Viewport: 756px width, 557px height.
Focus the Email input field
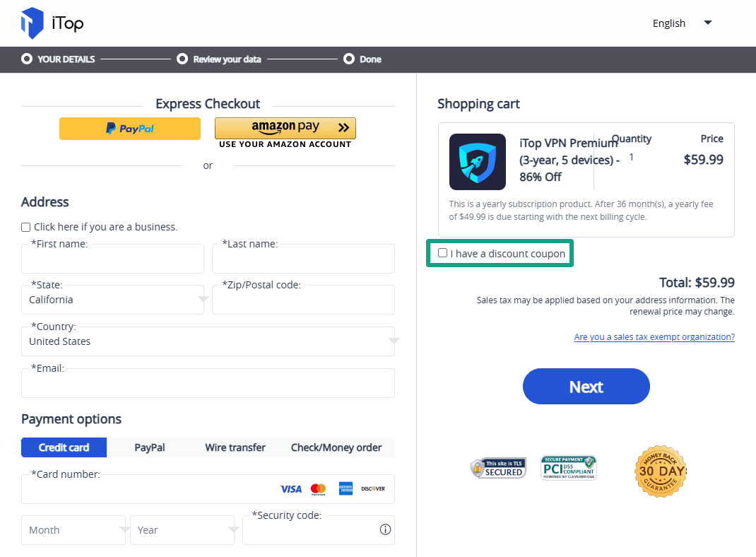coord(208,383)
